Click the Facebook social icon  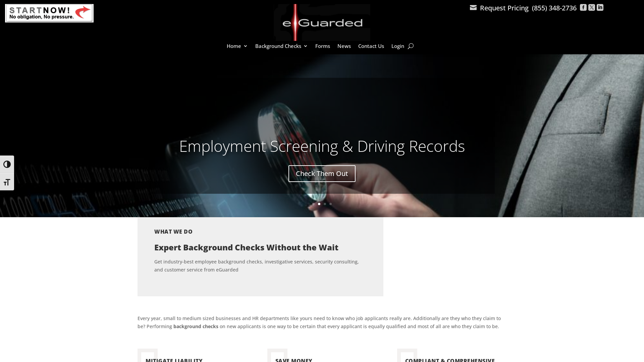[x=583, y=7]
